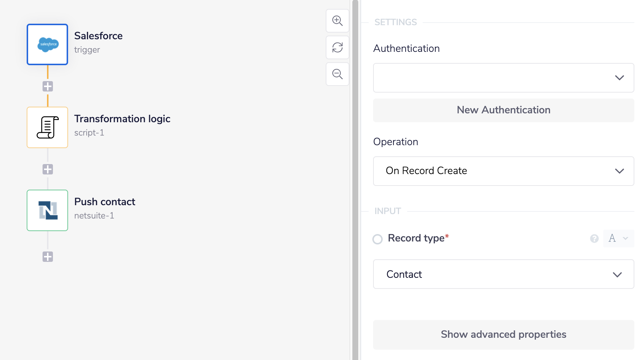Viewport: 644px width, 360px height.
Task: Show advanced properties for Push contact
Action: [503, 334]
